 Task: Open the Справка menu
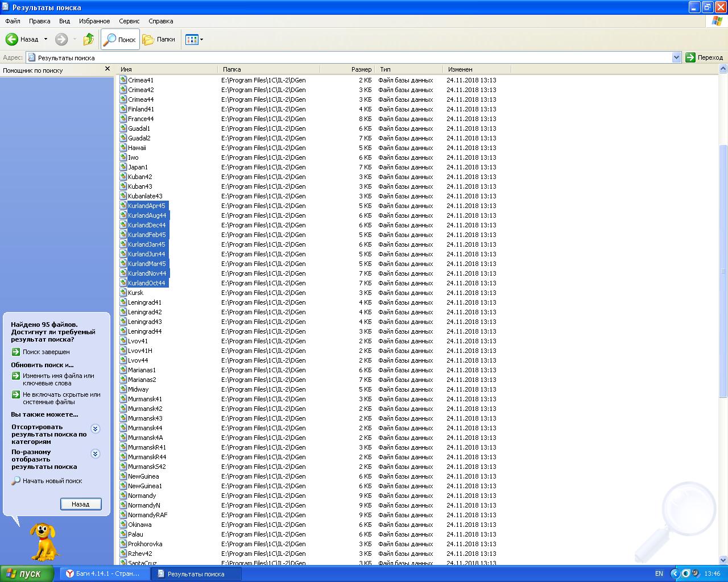tap(160, 21)
